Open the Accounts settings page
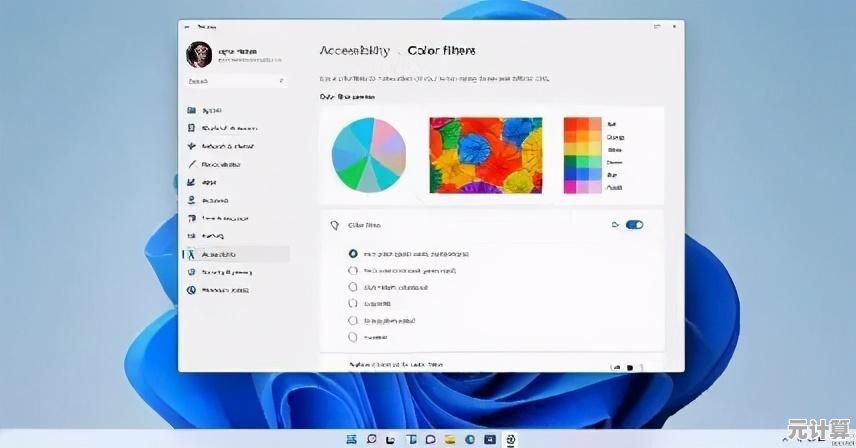Screen dimensions: 856x448 (215, 200)
